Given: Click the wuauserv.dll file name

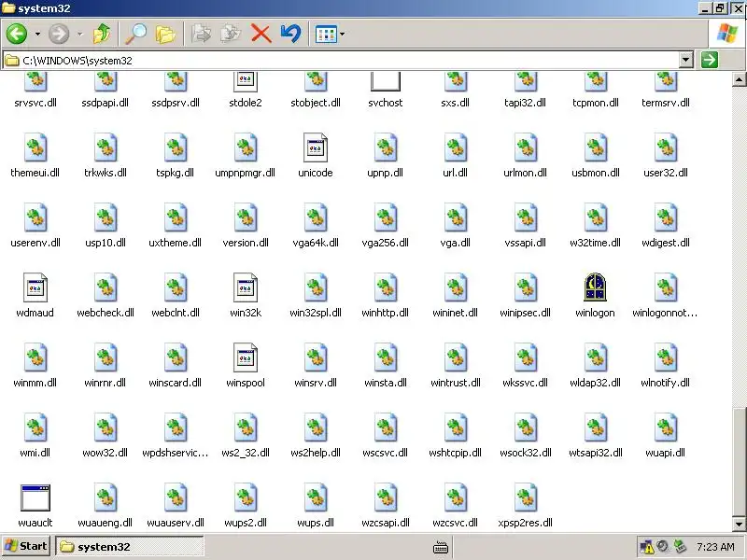Looking at the screenshot, I should click(176, 523).
